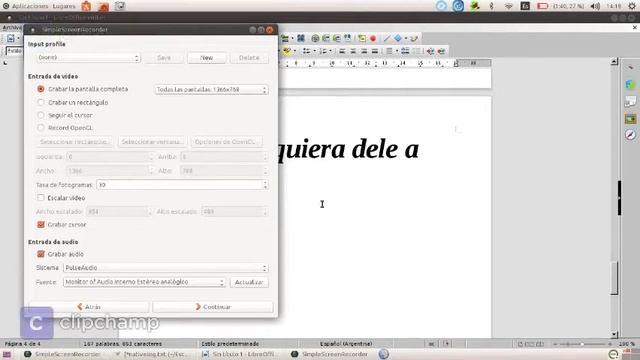Open the Sistema 'PulseAudio' dropdown
640x360 pixels.
(166, 268)
